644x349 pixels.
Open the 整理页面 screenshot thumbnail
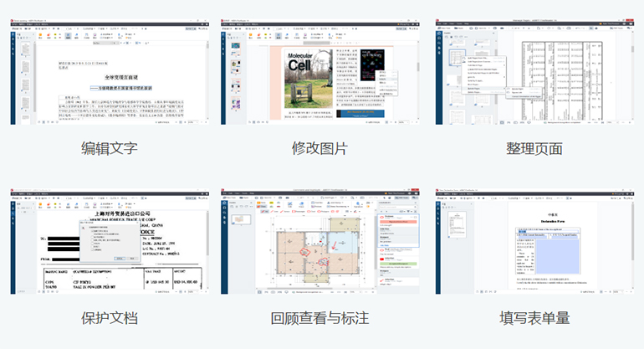pyautogui.click(x=534, y=71)
